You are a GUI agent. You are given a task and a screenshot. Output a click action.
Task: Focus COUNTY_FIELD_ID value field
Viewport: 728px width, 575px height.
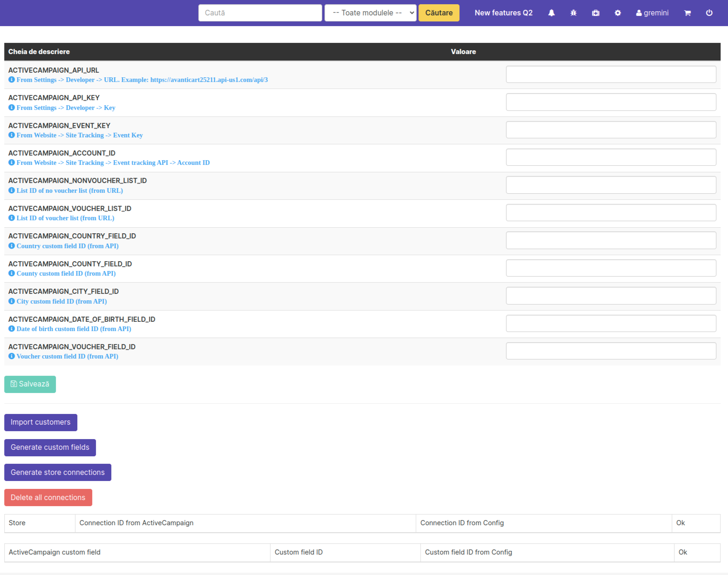coord(611,268)
